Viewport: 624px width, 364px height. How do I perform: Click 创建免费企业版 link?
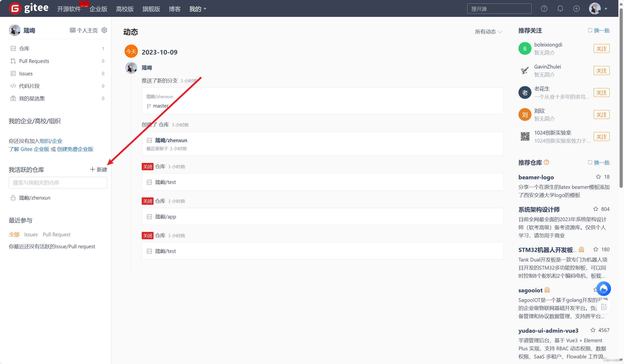[75, 149]
